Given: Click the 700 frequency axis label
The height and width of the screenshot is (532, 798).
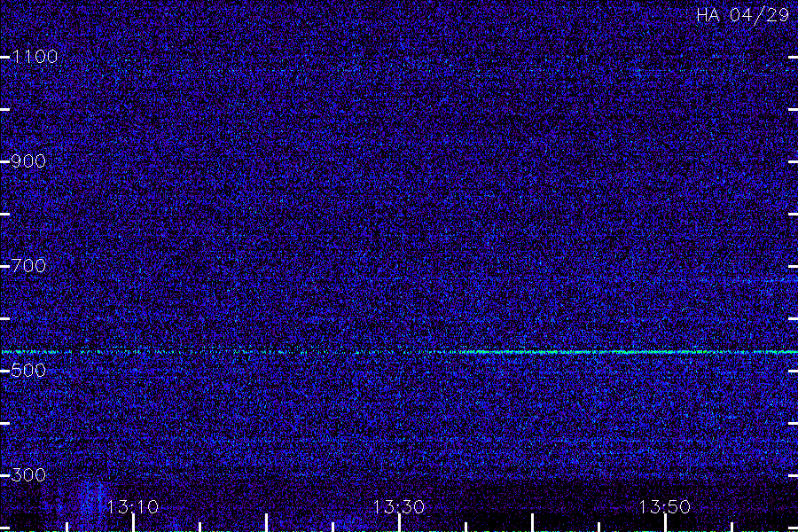Looking at the screenshot, I should coord(28,266).
